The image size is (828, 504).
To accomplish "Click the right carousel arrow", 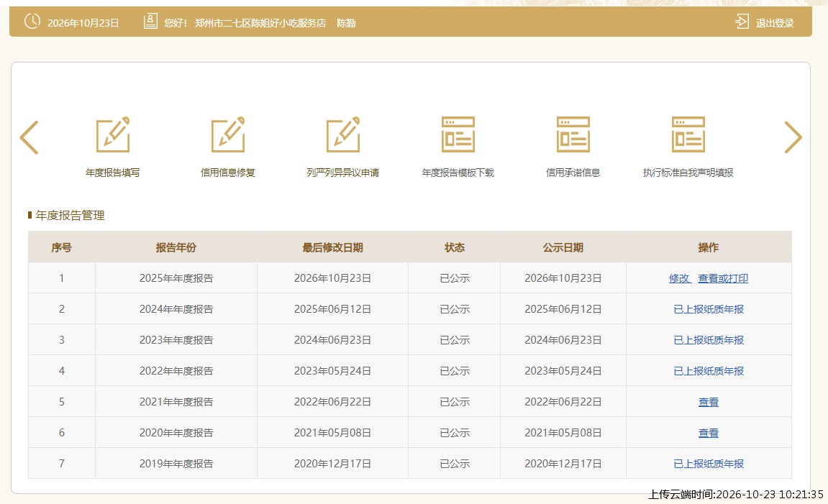I will (793, 137).
